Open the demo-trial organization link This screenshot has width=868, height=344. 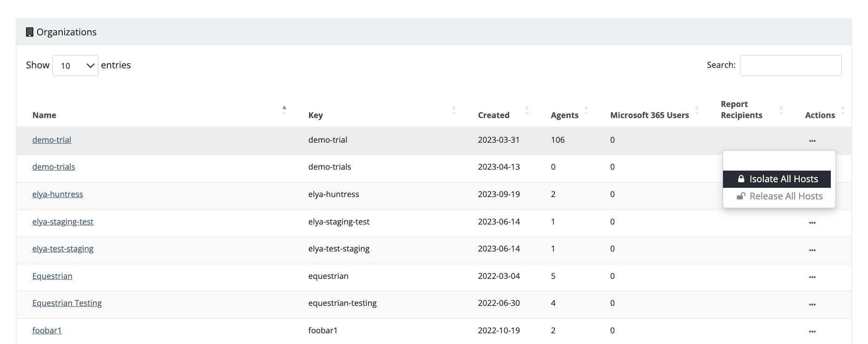click(x=52, y=140)
